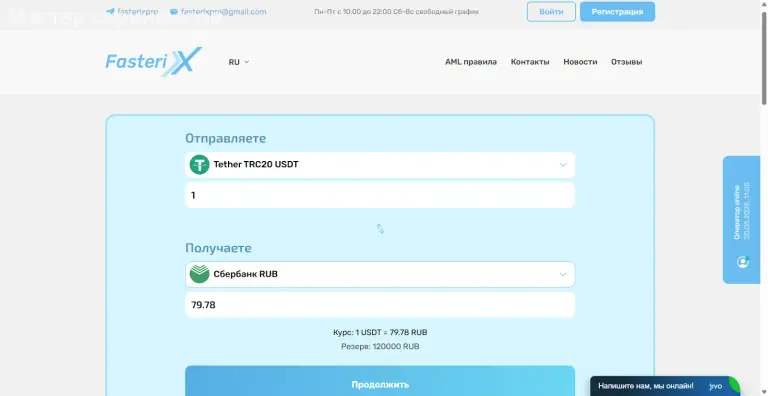
Task: Focus the send amount field containing 1
Action: coord(380,195)
